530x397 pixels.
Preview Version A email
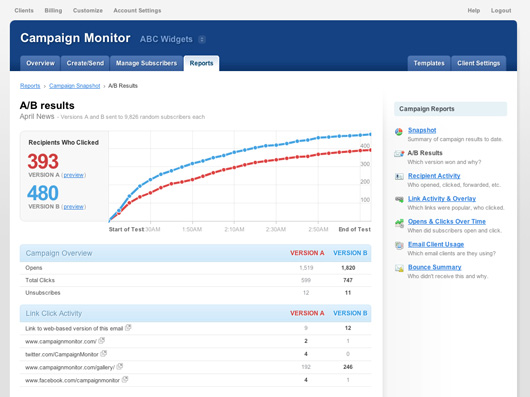point(74,175)
